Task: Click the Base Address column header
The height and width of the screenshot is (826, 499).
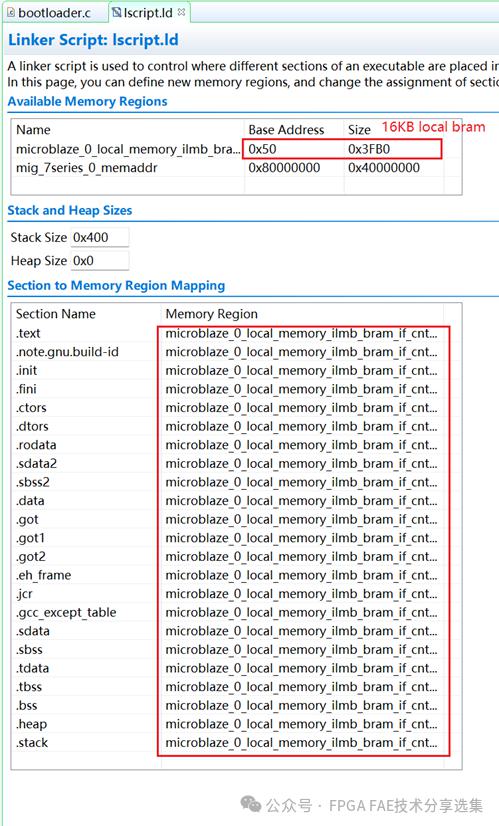Action: tap(286, 130)
